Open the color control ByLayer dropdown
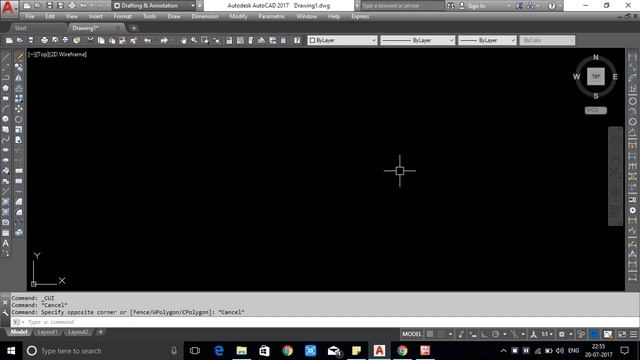The height and width of the screenshot is (360, 640). point(342,40)
